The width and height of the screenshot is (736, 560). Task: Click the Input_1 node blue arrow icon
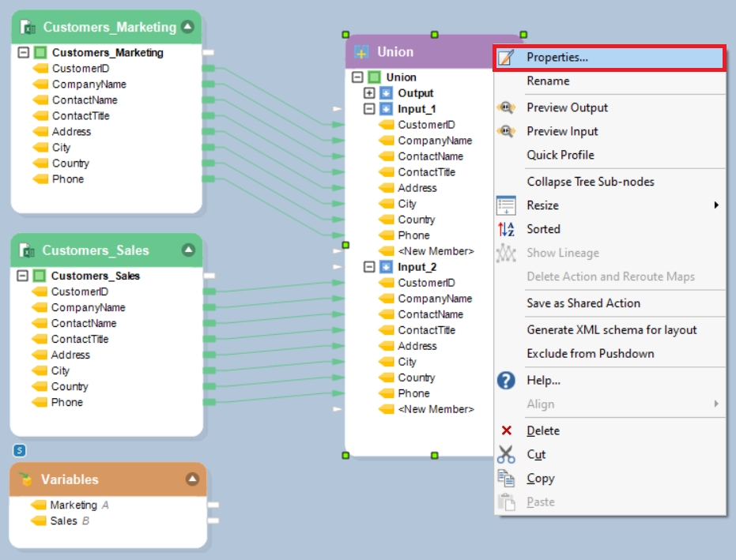click(x=386, y=109)
